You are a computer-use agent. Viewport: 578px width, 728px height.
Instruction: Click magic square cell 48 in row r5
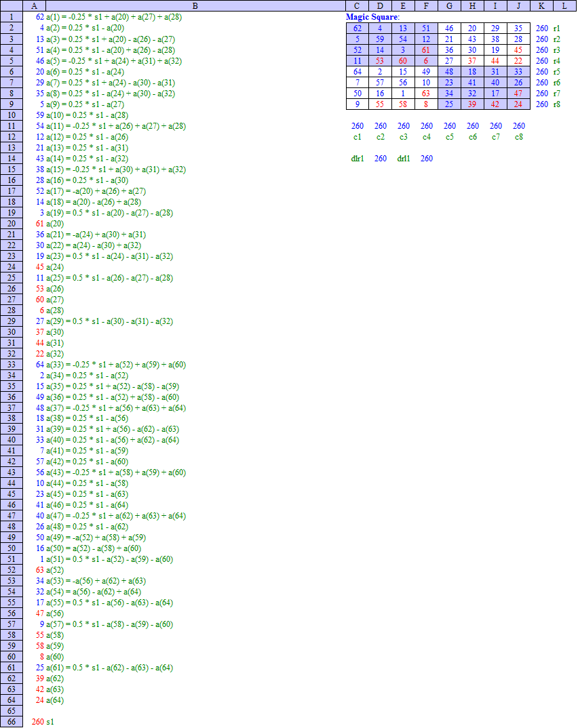(x=449, y=71)
